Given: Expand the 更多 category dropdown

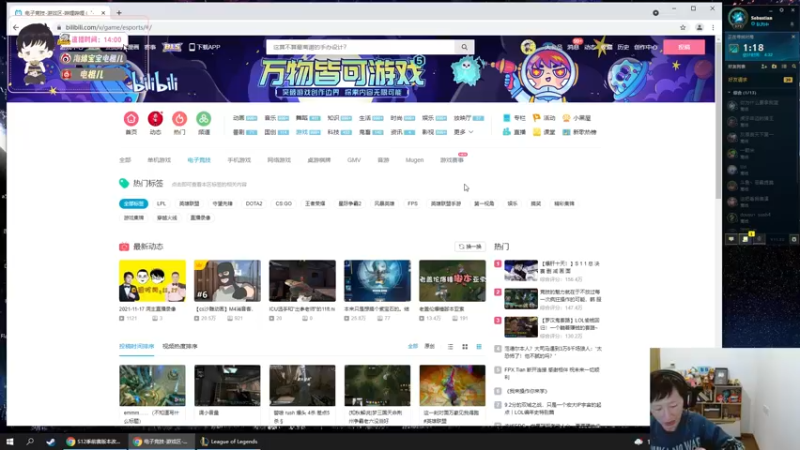Looking at the screenshot, I should point(463,132).
